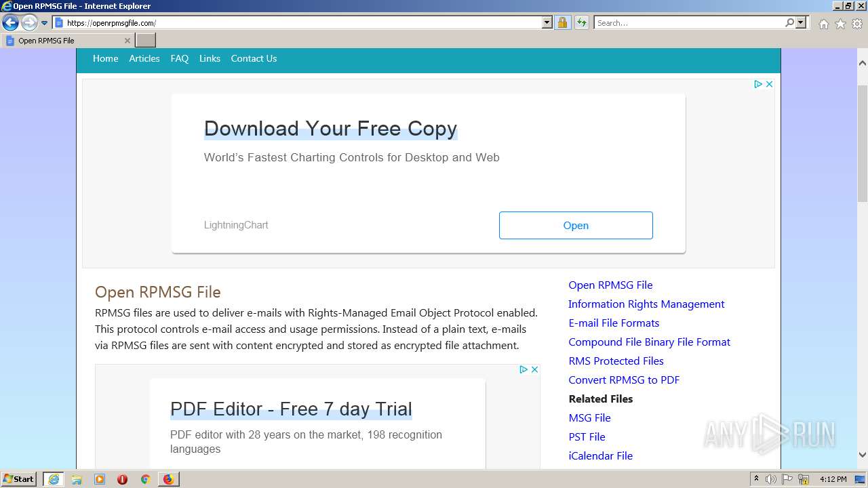Click Download Your Free Copy headline
The width and height of the screenshot is (868, 488).
pos(330,129)
